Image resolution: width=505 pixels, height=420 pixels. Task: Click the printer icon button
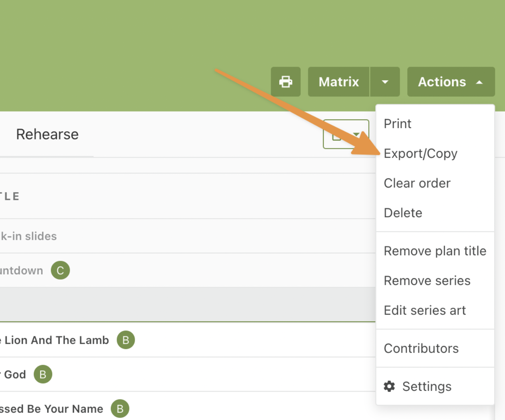point(285,82)
